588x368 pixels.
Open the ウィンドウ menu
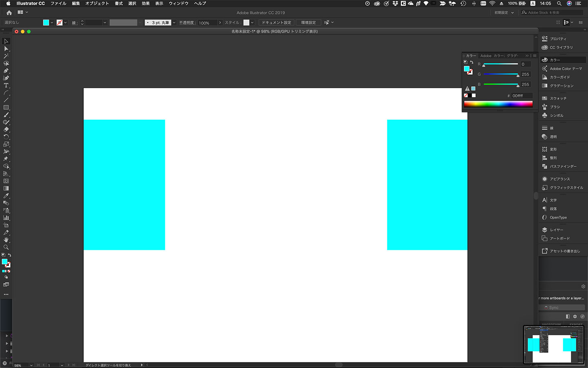[x=178, y=3]
